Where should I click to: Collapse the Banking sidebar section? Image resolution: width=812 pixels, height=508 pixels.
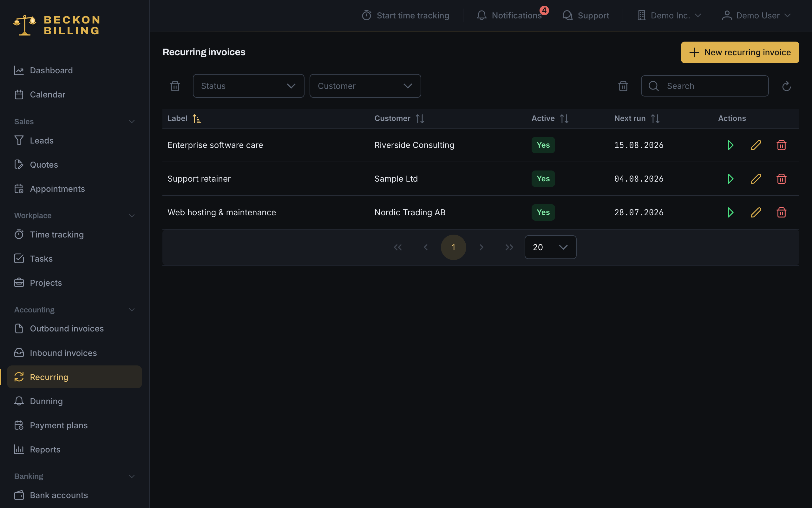click(x=75, y=476)
